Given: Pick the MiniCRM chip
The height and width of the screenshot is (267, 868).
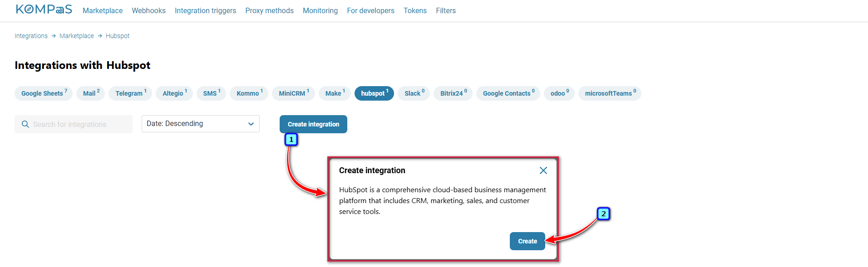Looking at the screenshot, I should coord(293,93).
